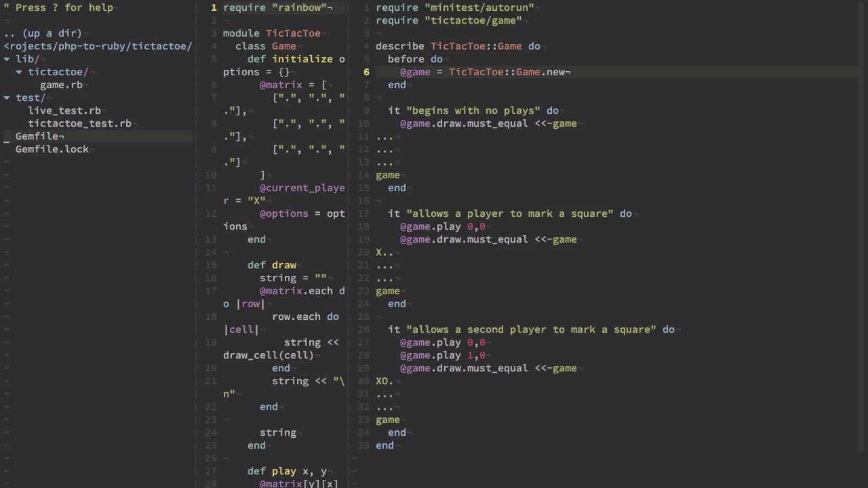Collapse the test/ directory arrow
This screenshot has width=868, height=488.
pyautogui.click(x=7, y=98)
